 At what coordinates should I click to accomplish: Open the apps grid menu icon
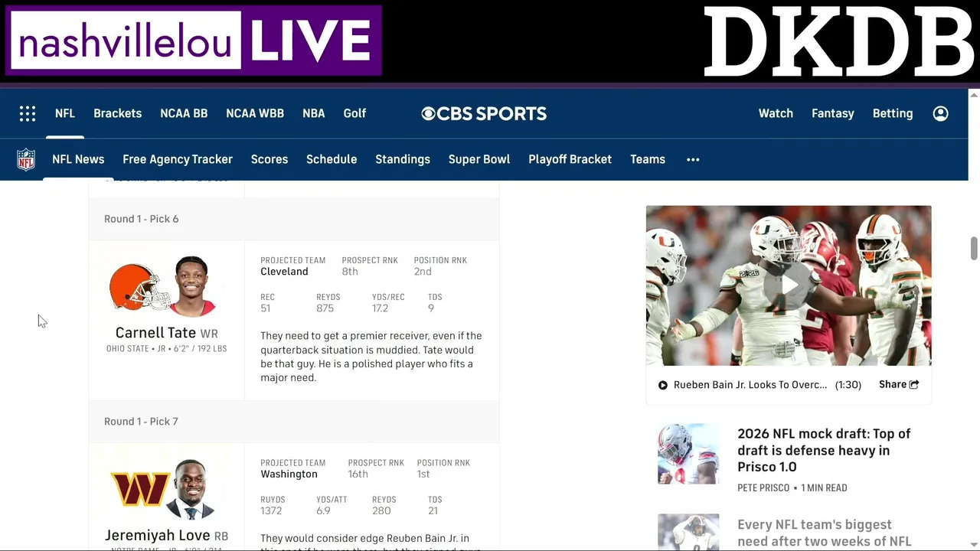coord(28,113)
